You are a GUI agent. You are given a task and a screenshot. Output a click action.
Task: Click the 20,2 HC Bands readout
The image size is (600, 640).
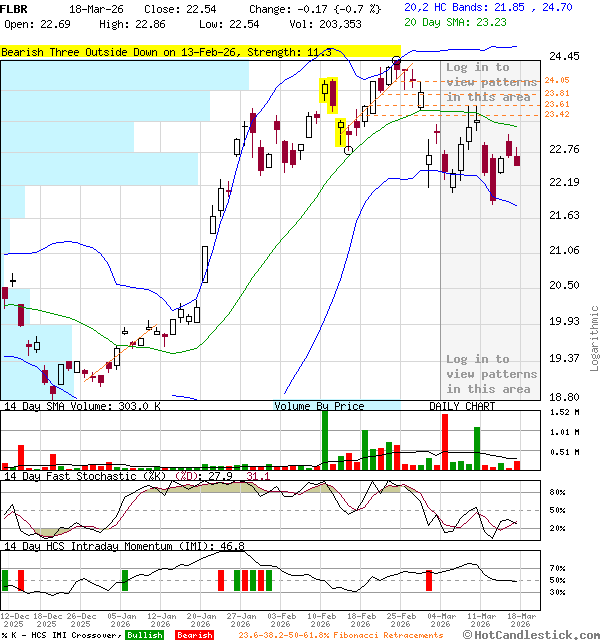click(x=488, y=7)
